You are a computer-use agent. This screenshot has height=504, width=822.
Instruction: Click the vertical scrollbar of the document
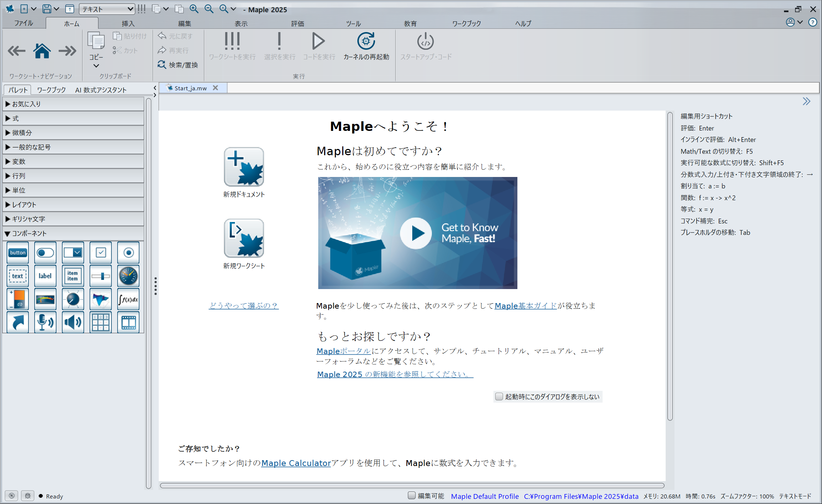[670, 266]
